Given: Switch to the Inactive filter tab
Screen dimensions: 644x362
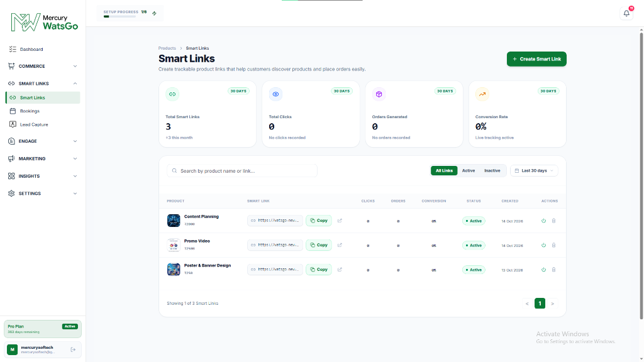Looking at the screenshot, I should [492, 171].
